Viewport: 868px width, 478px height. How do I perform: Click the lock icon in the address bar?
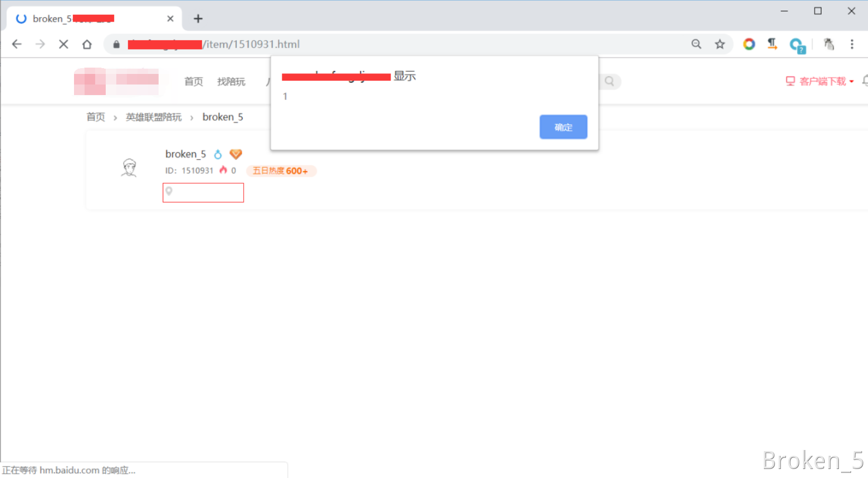coord(116,44)
